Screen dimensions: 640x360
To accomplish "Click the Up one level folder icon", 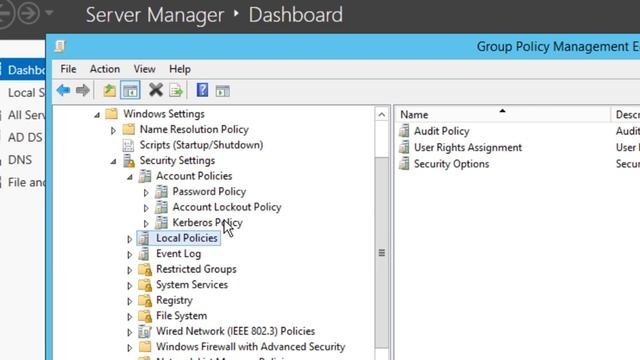I will [x=109, y=90].
